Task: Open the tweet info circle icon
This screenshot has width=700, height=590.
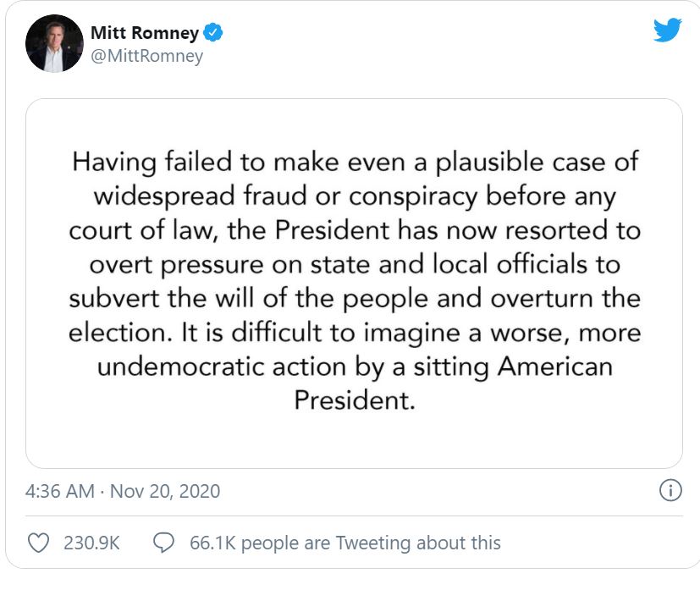Action: [x=670, y=490]
